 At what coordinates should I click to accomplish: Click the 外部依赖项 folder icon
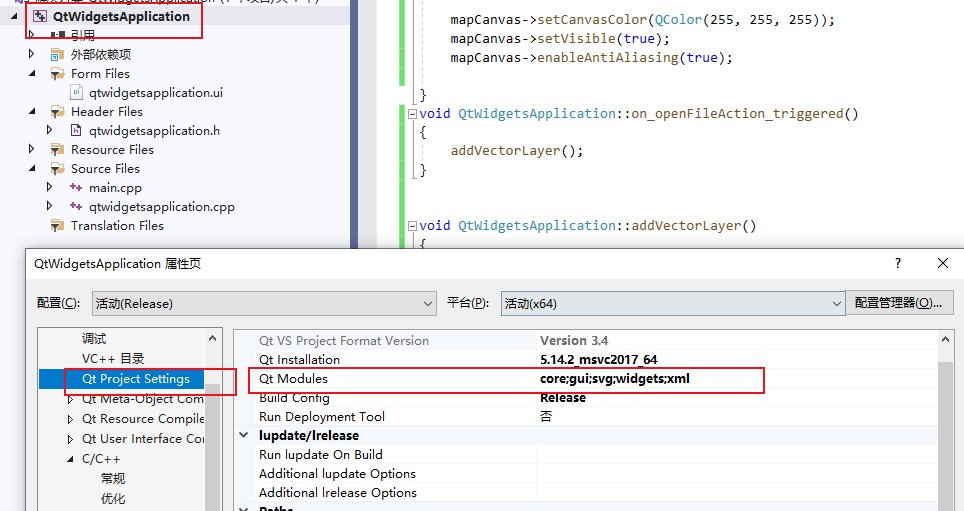[57, 55]
